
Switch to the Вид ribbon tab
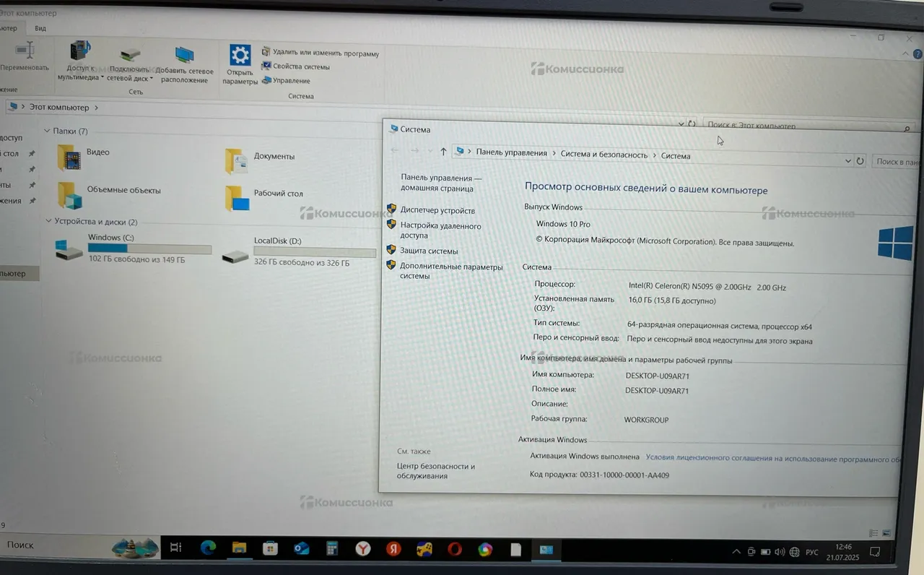coord(40,28)
